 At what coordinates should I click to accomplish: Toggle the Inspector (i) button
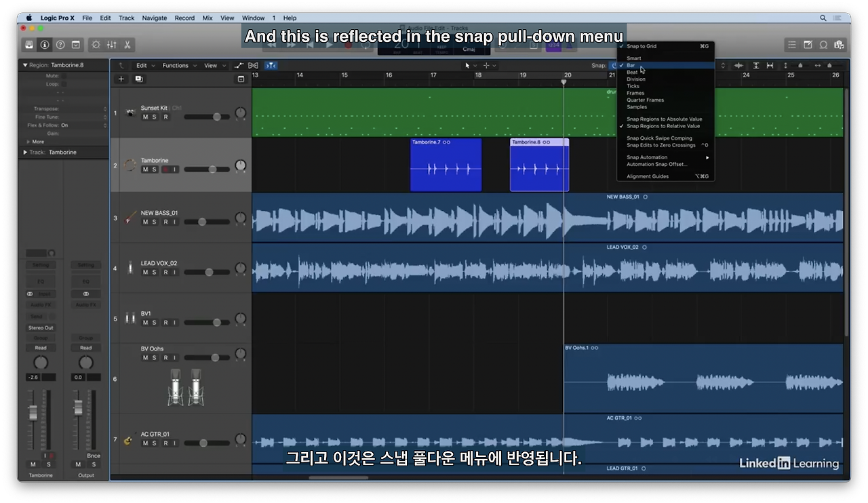pos(45,45)
